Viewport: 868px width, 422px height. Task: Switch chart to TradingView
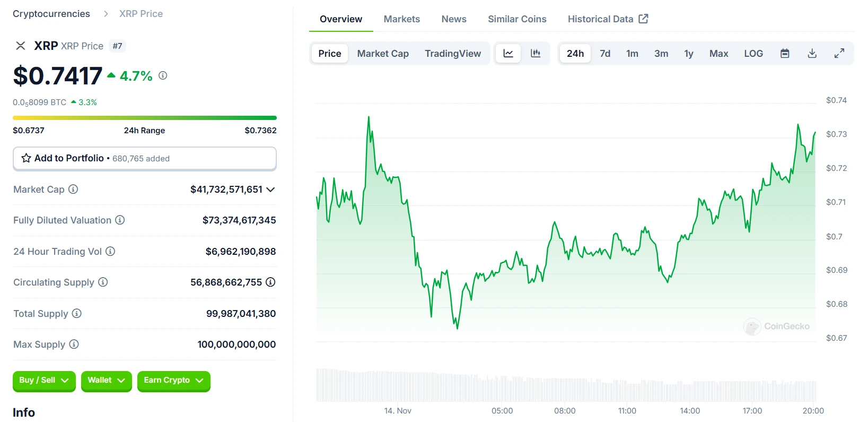click(453, 53)
